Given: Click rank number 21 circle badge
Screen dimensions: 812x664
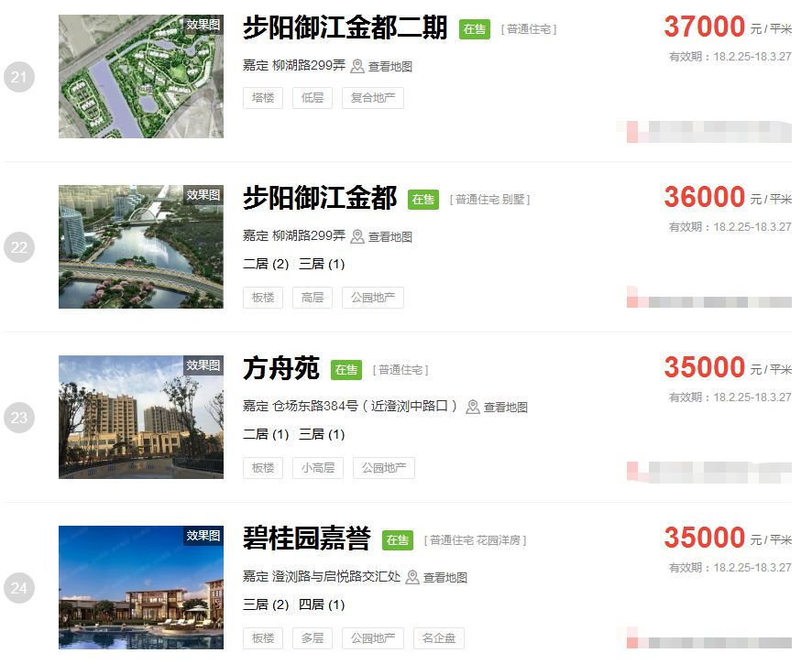Looking at the screenshot, I should 19,77.
